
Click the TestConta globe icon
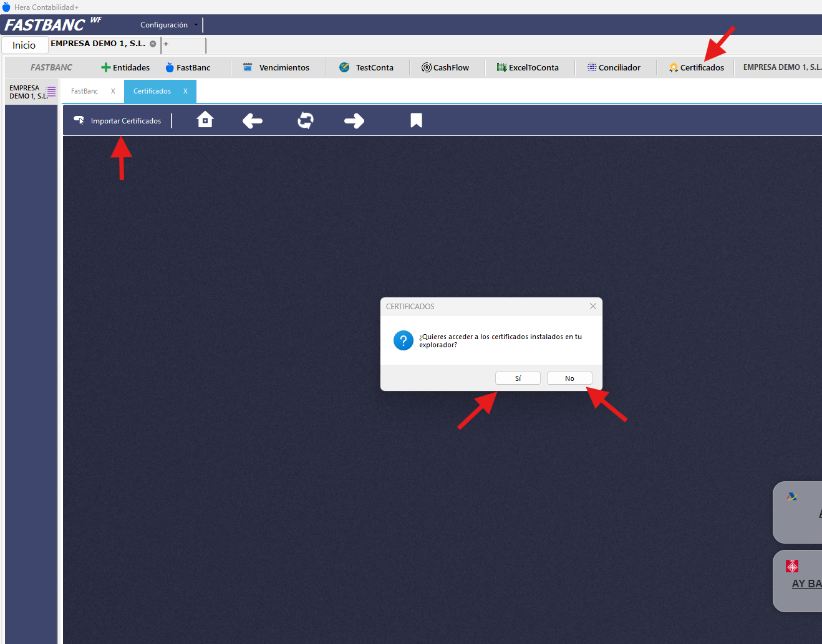(344, 67)
